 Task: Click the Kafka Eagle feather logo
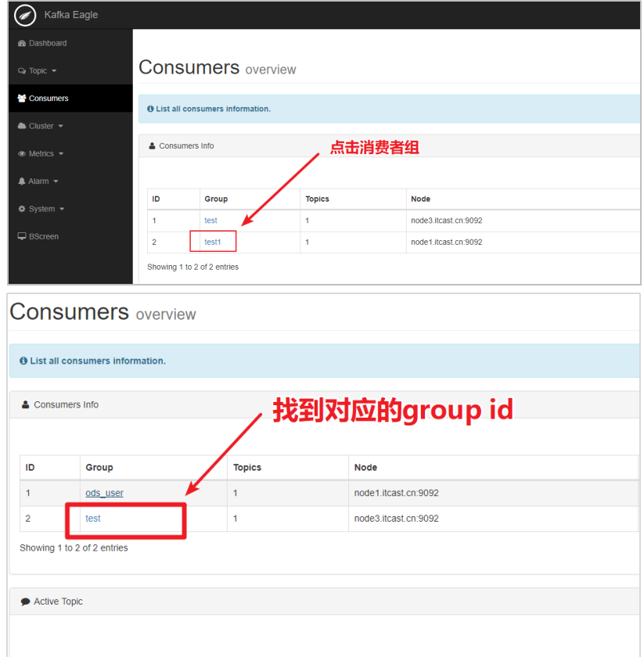[x=25, y=15]
